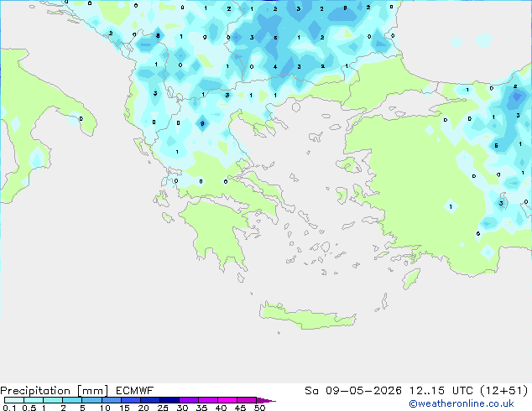532x411 pixels.
Task: Click the Peloponnese peninsula on the map
Action: click(217, 231)
